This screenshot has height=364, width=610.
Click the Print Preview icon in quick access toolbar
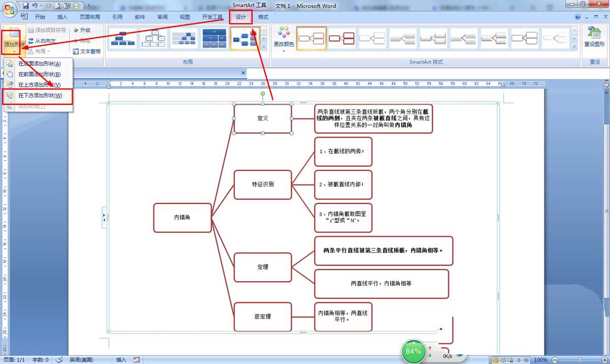[57, 6]
